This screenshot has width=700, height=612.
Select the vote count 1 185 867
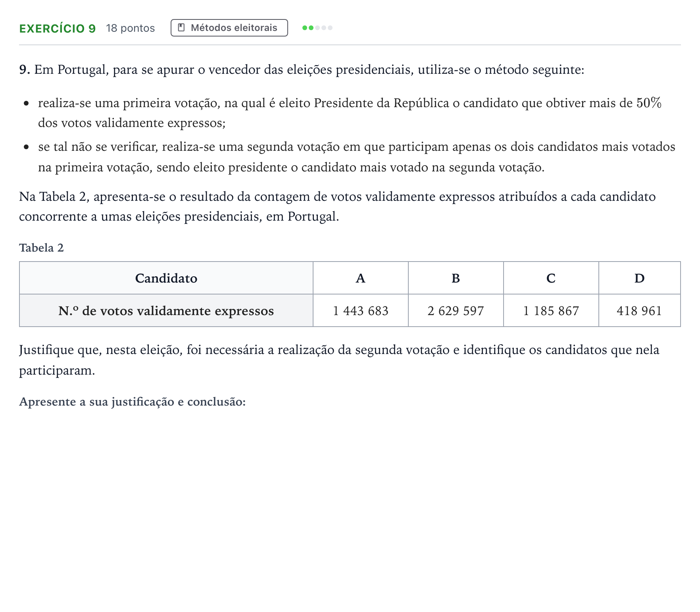coord(551,311)
